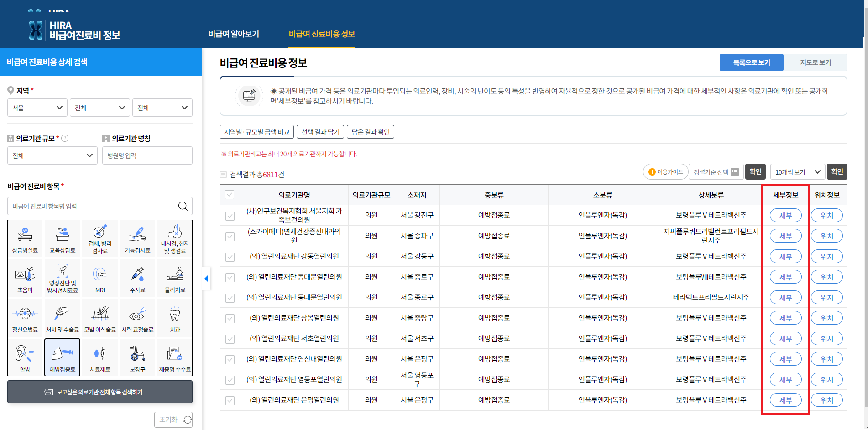The width and height of the screenshot is (868, 430).
Task: Open the 서울 region dropdown
Action: [x=37, y=108]
